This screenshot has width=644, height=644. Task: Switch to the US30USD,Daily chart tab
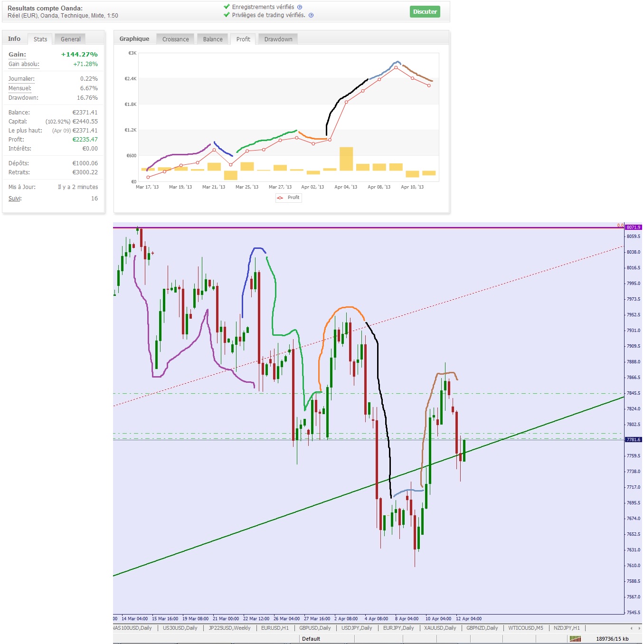tap(180, 628)
